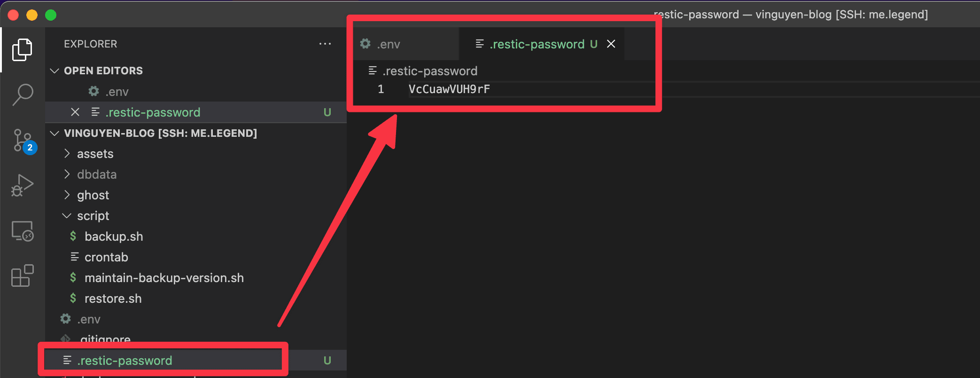Screen dimensions: 980x378
Task: Open restore.sh from the file tree
Action: [113, 299]
